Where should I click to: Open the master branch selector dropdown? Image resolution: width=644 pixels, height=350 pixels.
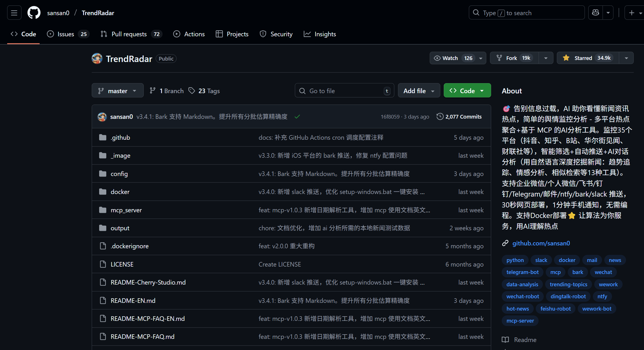[x=117, y=90]
